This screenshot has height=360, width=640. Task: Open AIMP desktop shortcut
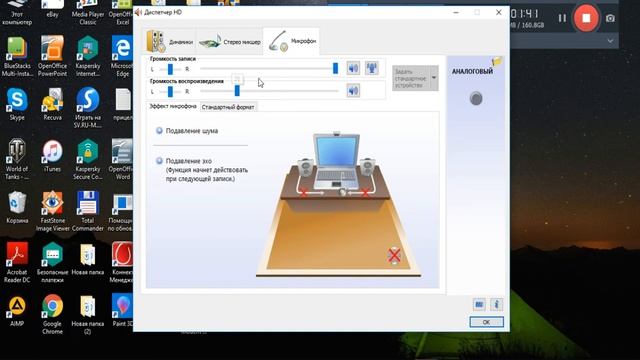(17, 311)
